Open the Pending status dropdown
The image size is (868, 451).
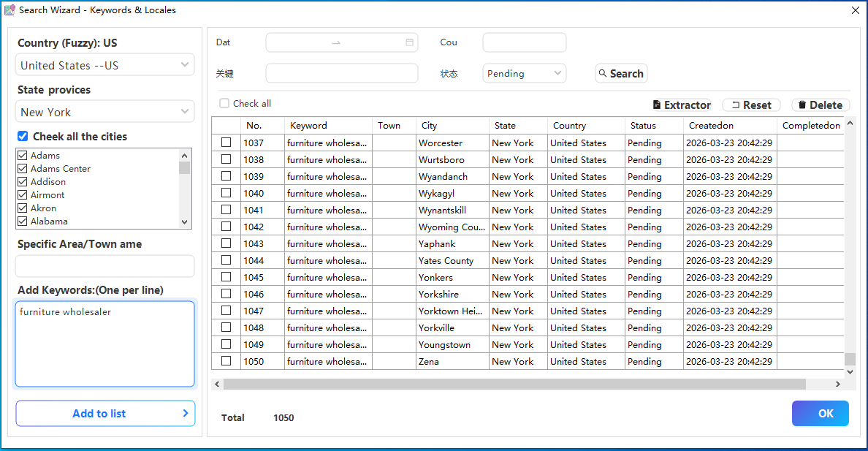click(x=524, y=73)
